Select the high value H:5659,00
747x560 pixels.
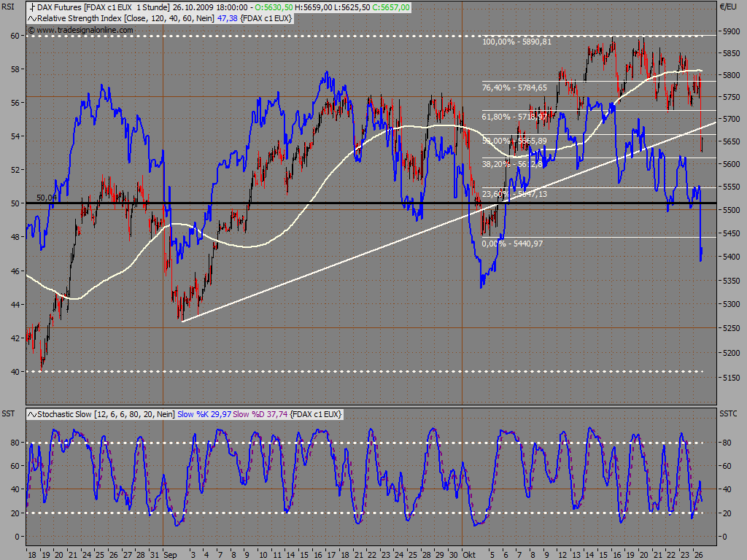(313, 7)
